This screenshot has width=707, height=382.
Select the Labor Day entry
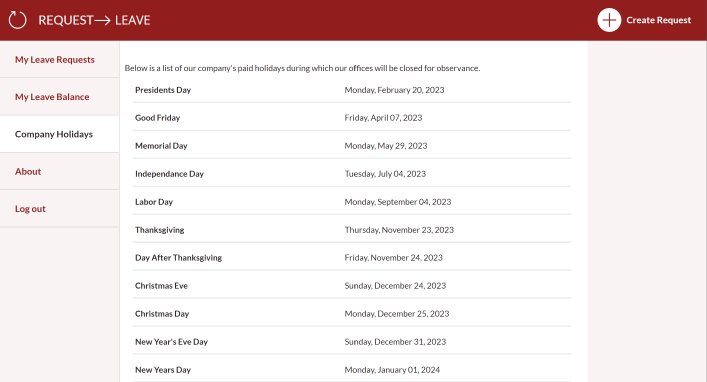point(352,202)
